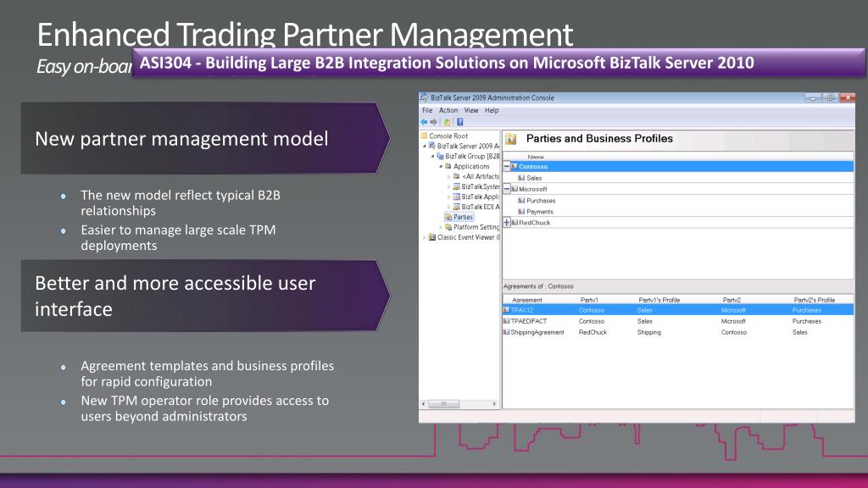Select the BizTalk Server 2009 node icon
The image size is (868, 488).
click(x=432, y=146)
